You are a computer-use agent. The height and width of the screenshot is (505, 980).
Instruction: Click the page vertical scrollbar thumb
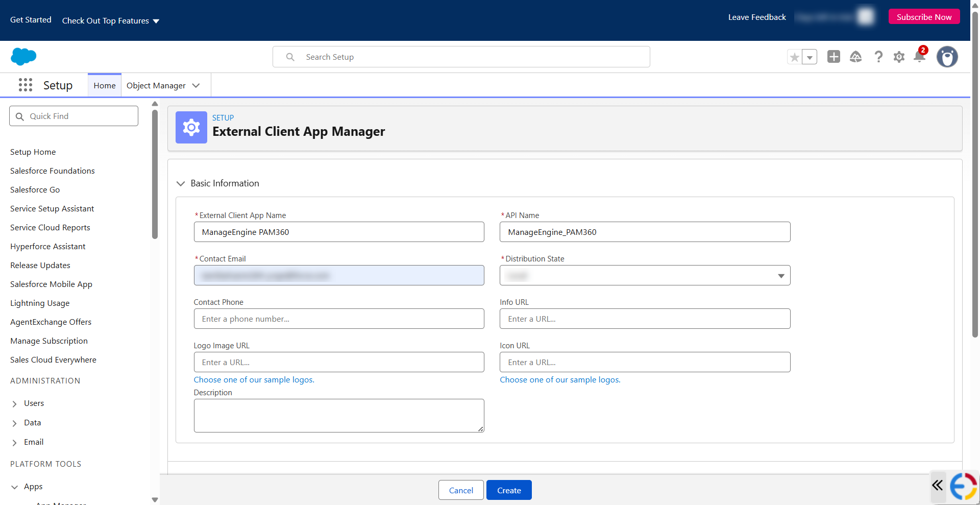click(975, 174)
